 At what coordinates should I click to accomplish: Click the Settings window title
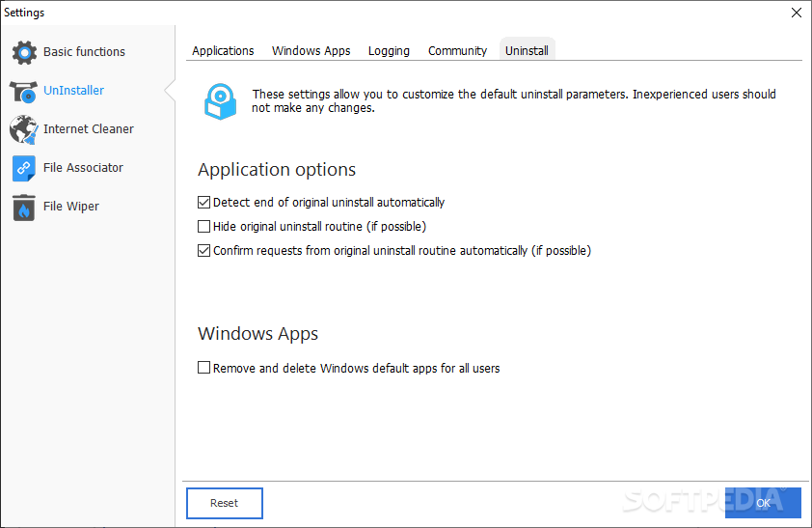(x=24, y=13)
